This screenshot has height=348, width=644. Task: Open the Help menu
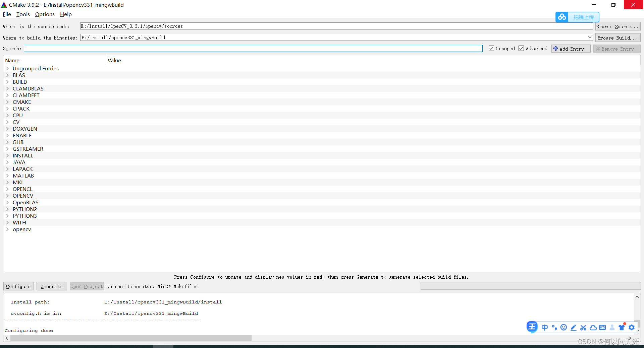tap(66, 14)
